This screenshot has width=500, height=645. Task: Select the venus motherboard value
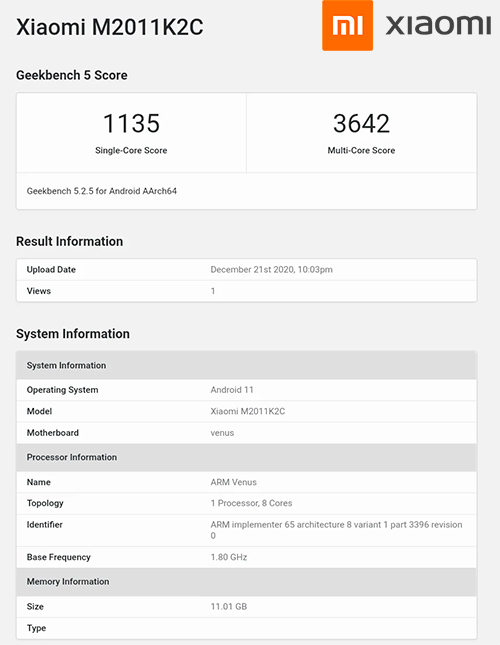pos(222,433)
